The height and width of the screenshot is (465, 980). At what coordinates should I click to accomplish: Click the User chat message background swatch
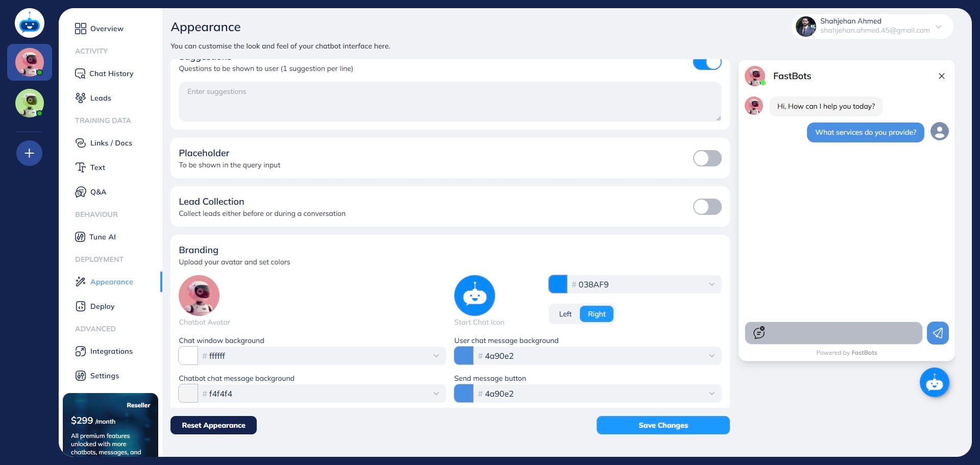463,356
